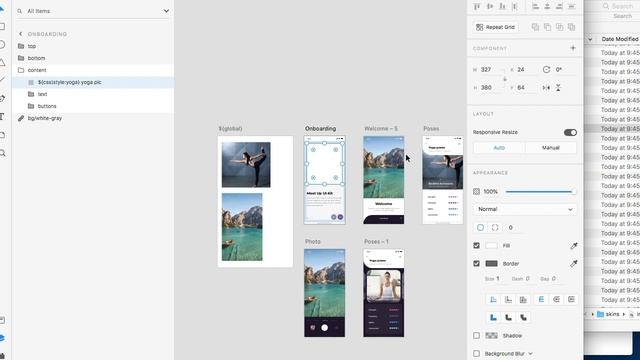Choose Manual responsive layout
Image resolution: width=640 pixels, height=360 pixels.
[x=551, y=148]
